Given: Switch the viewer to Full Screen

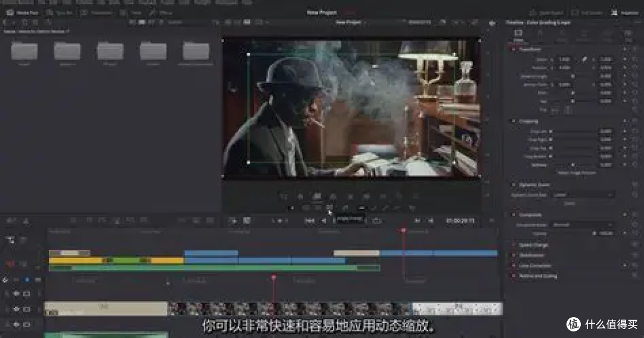Looking at the screenshot, I should coord(587,13).
